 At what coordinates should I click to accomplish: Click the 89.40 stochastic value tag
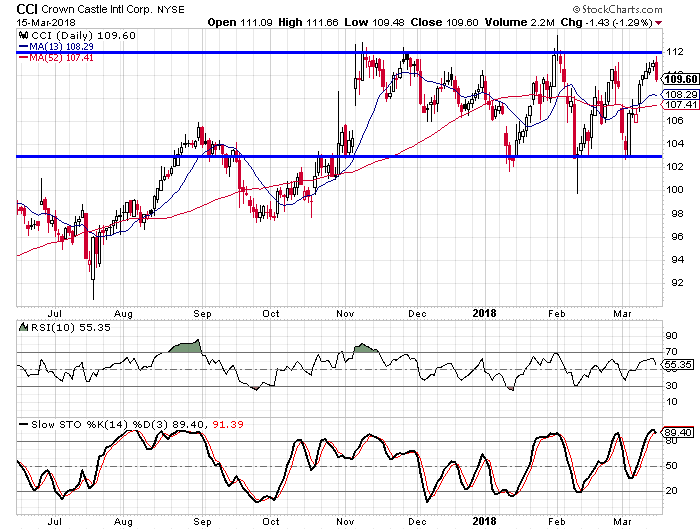point(679,432)
